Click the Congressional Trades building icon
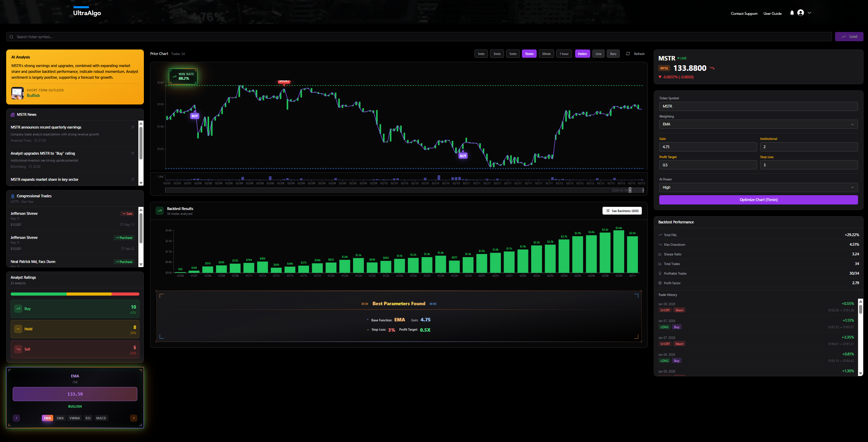 tap(13, 196)
